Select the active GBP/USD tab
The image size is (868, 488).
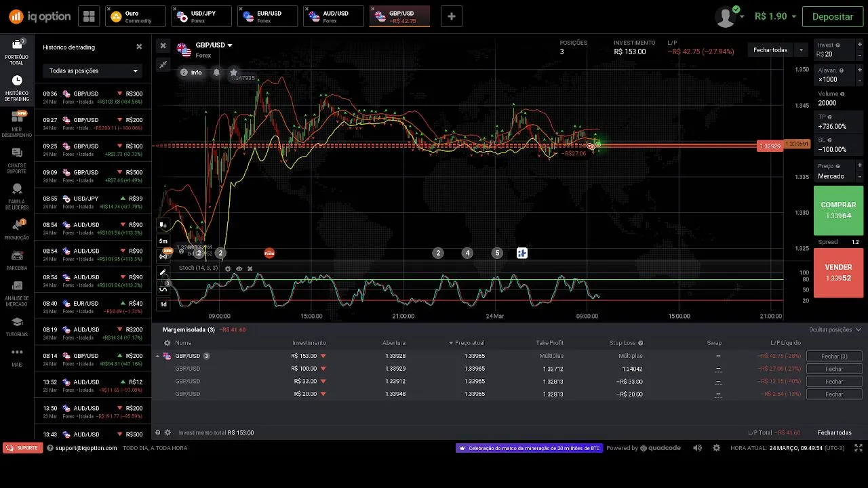[399, 16]
